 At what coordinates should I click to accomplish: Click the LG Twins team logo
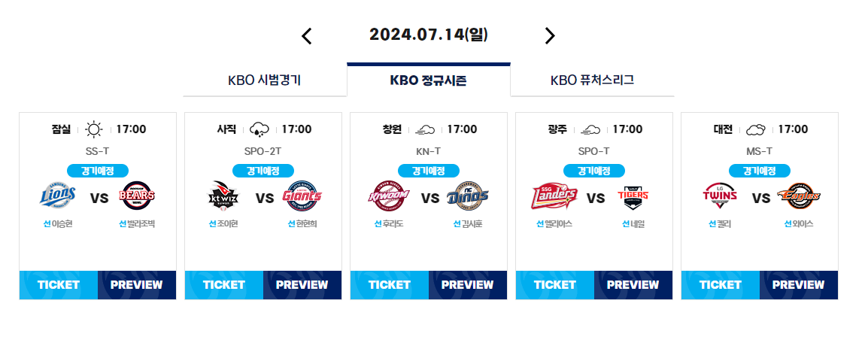(x=720, y=196)
